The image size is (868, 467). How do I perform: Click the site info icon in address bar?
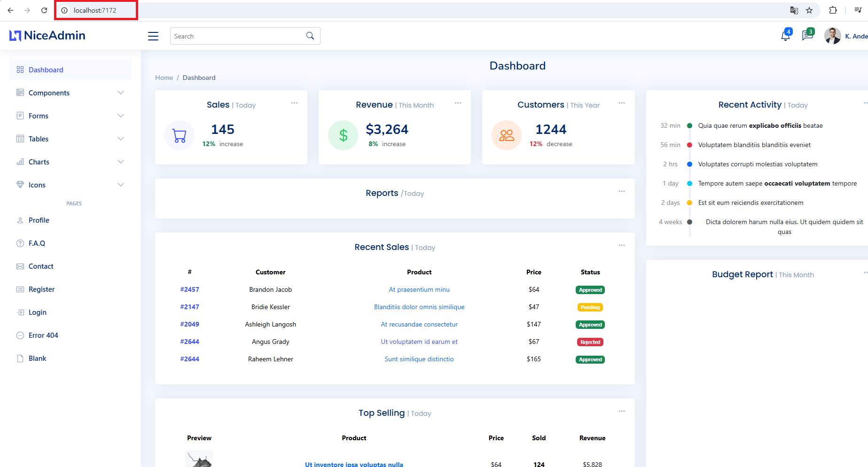[64, 10]
